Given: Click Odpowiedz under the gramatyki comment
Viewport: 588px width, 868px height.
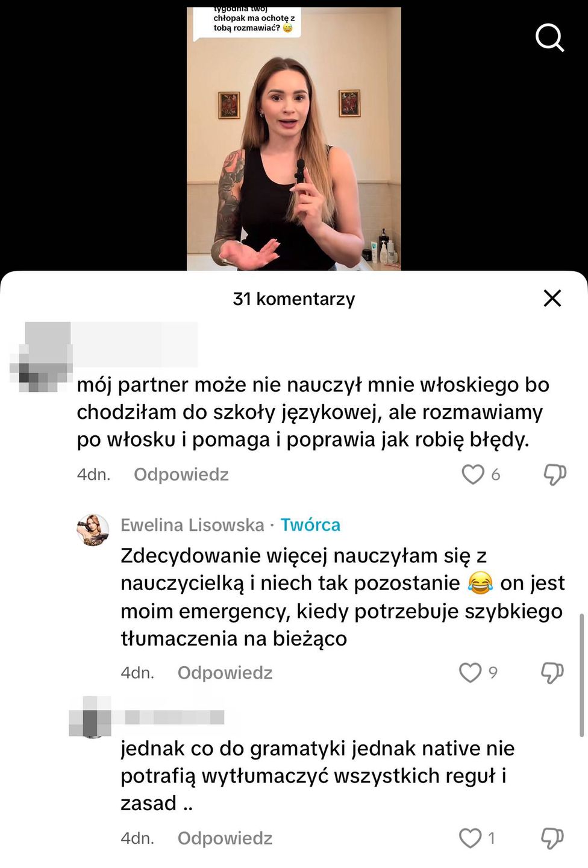Looking at the screenshot, I should coord(225,838).
